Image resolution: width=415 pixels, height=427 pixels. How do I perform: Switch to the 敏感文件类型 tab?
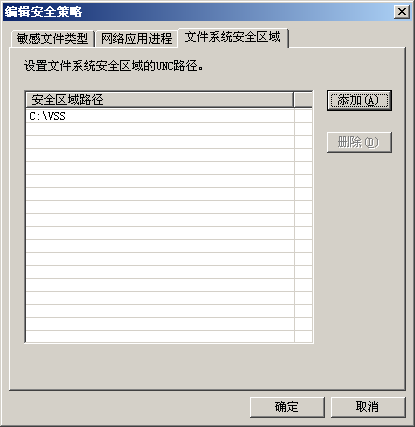(52, 39)
